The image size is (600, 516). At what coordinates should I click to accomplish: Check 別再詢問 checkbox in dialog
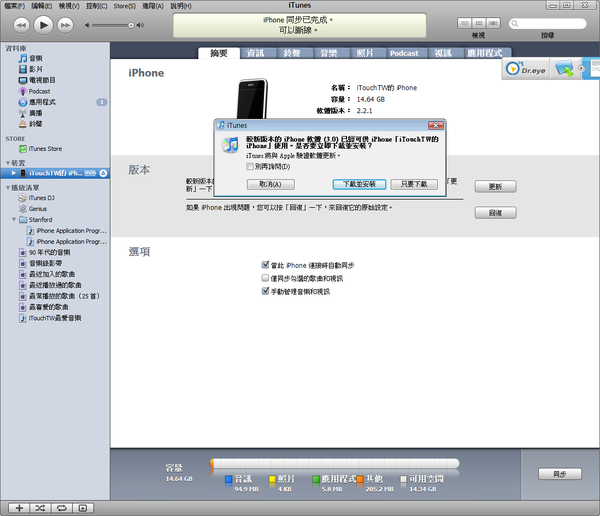250,167
